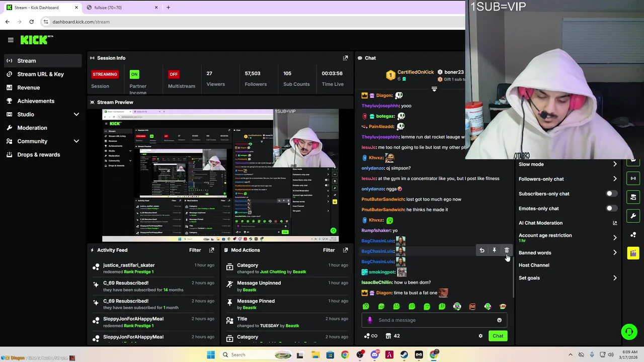Image resolution: width=644 pixels, height=362 pixels.
Task: Click the broadcast signal icon in right rail
Action: 633,178
